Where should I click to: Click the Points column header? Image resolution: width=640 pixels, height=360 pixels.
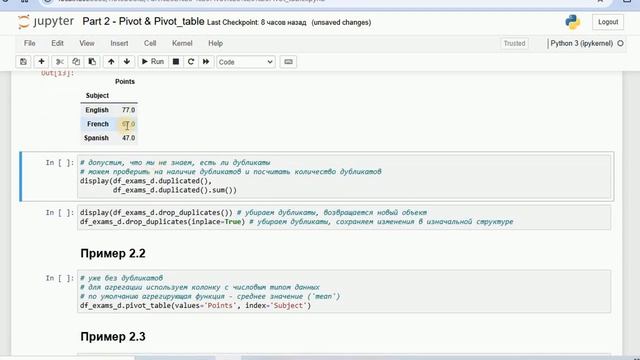[x=125, y=82]
